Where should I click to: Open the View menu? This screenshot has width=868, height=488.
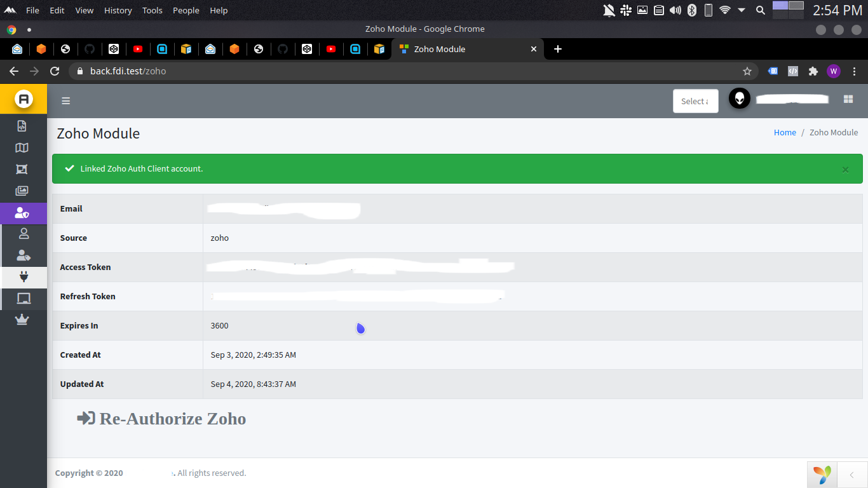click(x=84, y=10)
